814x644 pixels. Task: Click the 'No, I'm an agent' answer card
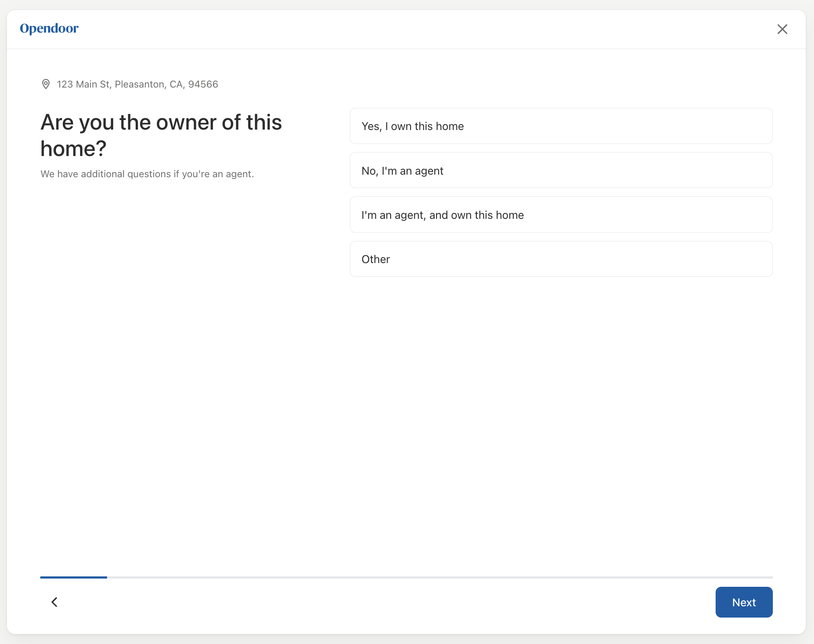560,170
